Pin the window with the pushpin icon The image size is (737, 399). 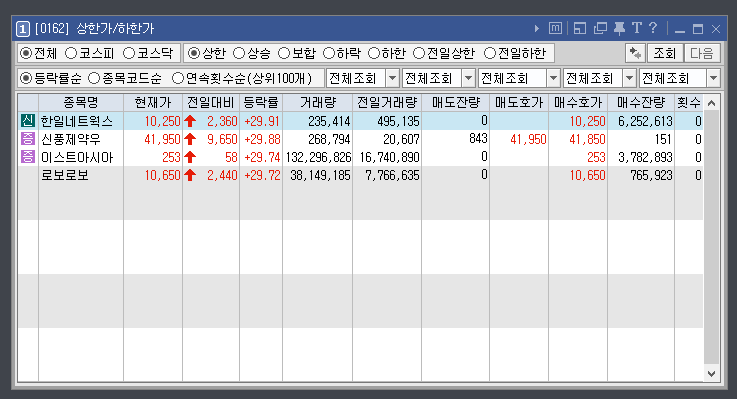pyautogui.click(x=619, y=28)
